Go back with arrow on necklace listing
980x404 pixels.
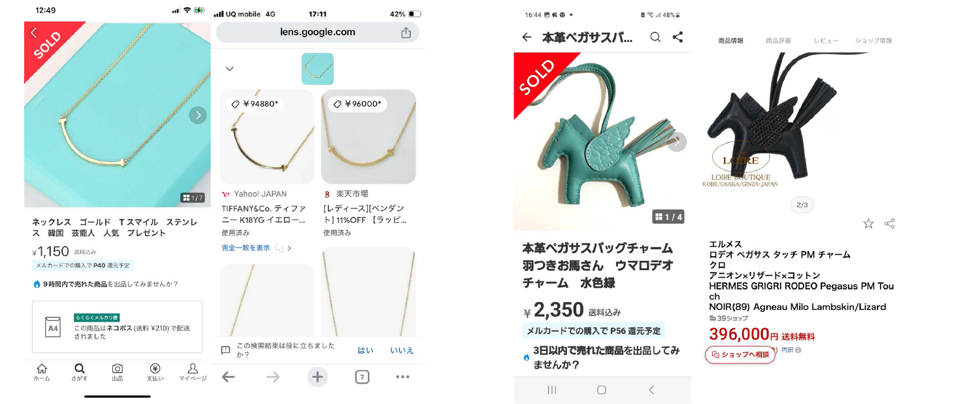click(x=34, y=33)
